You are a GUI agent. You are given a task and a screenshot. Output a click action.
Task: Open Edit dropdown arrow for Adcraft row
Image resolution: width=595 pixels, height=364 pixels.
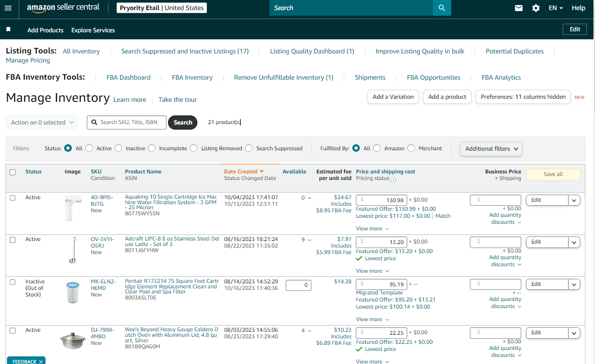tap(574, 242)
